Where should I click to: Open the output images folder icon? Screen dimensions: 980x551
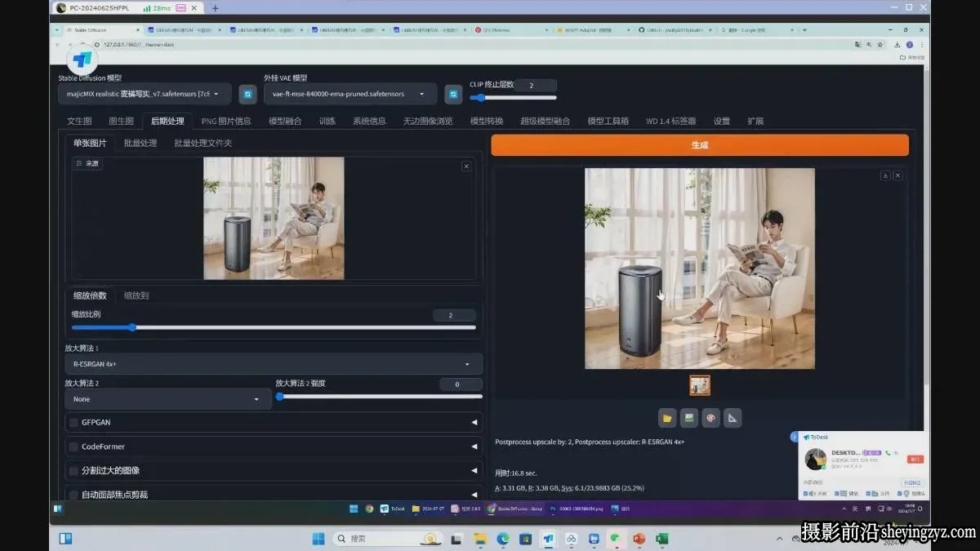(667, 418)
